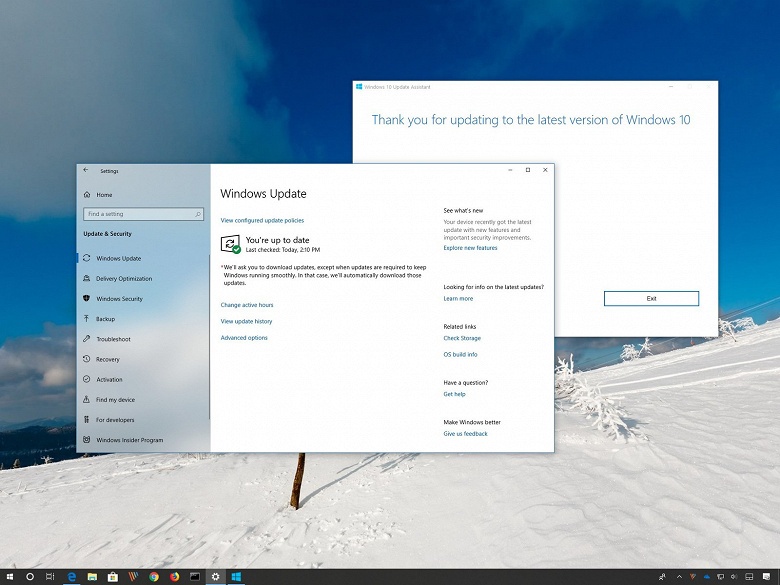The width and height of the screenshot is (780, 585).
Task: Open the Troubleshoot settings page
Action: pos(143,339)
